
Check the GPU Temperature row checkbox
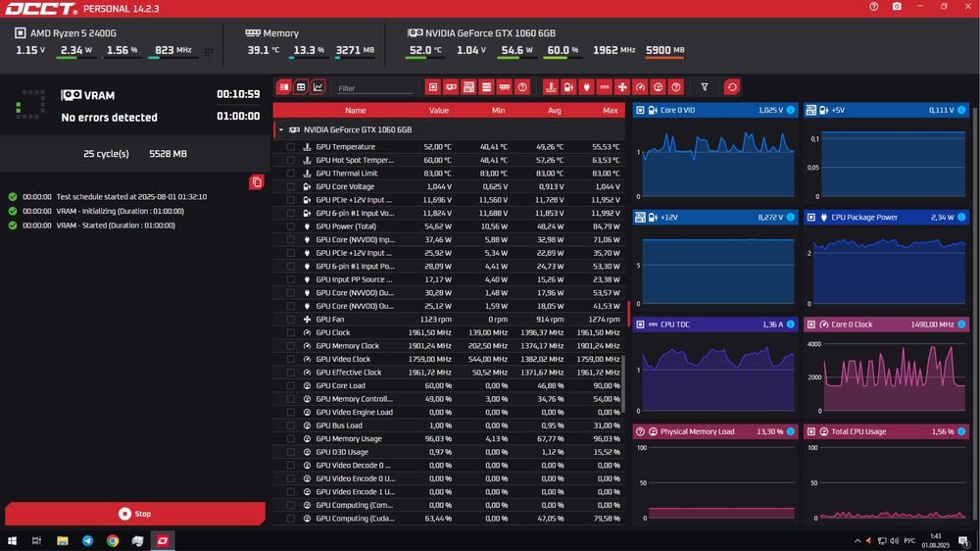point(291,147)
